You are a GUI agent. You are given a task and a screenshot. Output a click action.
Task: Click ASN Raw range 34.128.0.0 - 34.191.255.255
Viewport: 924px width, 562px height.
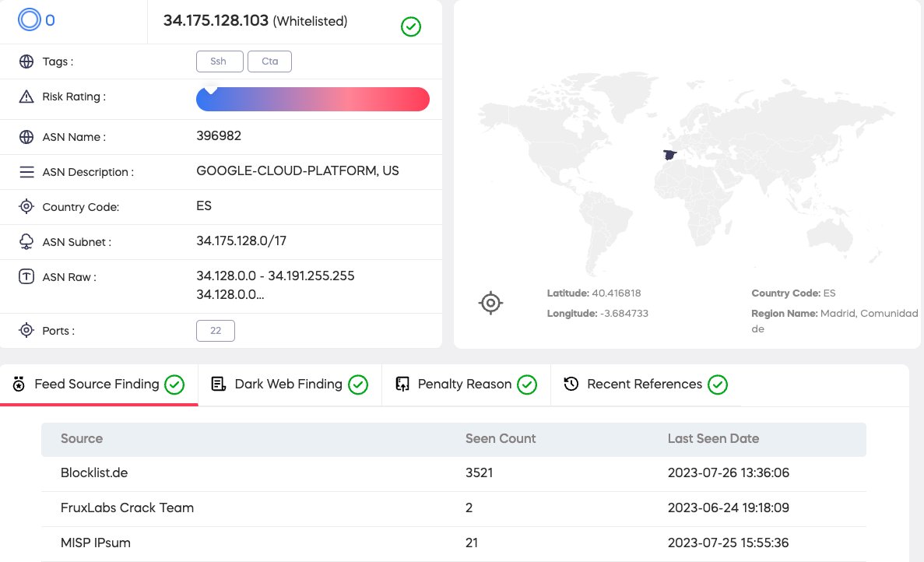tap(276, 276)
